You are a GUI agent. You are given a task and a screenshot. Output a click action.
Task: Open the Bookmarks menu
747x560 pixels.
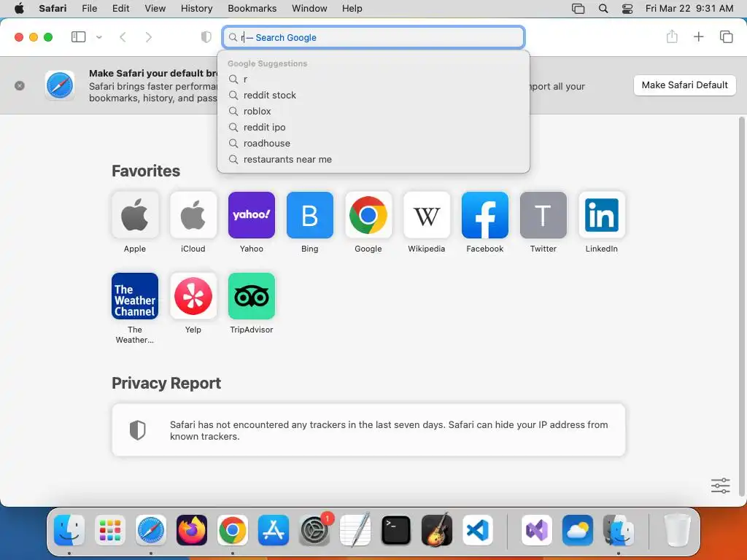pos(252,8)
